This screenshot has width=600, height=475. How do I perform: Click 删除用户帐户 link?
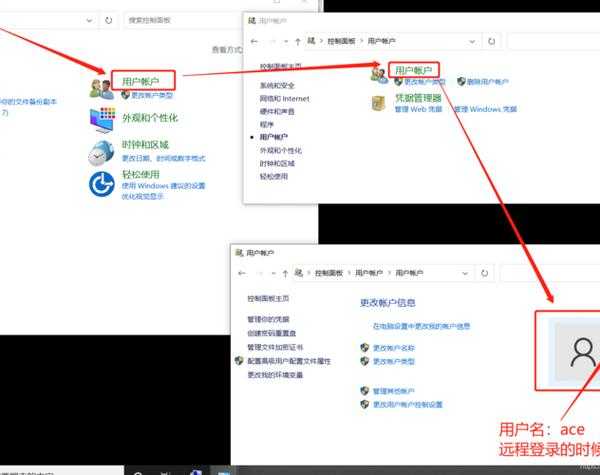[x=488, y=82]
